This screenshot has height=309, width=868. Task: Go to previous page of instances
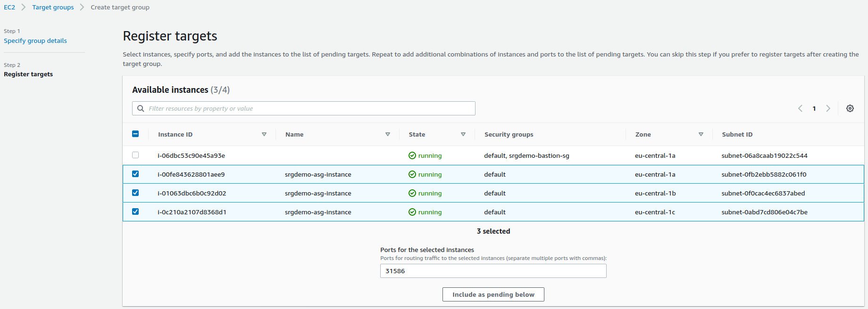click(x=800, y=108)
